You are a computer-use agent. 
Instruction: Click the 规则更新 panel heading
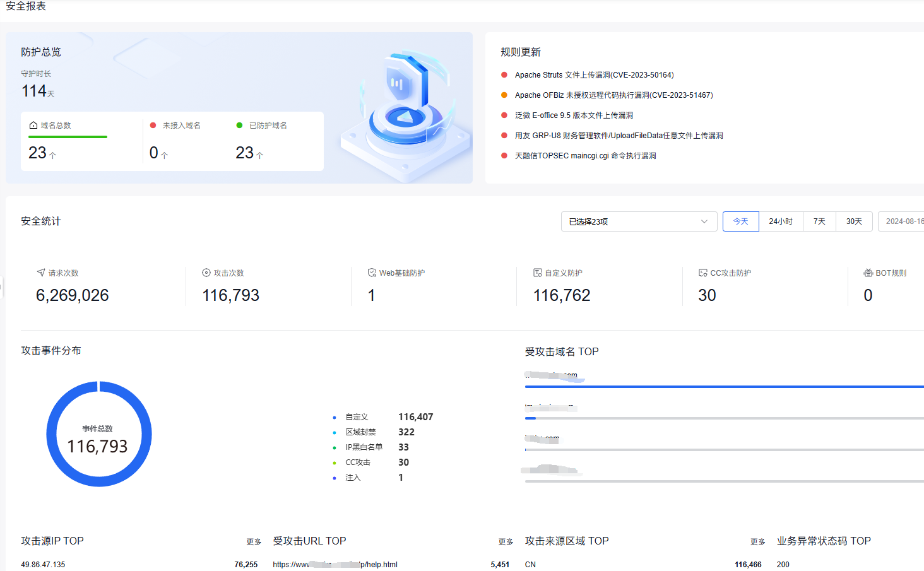[521, 52]
